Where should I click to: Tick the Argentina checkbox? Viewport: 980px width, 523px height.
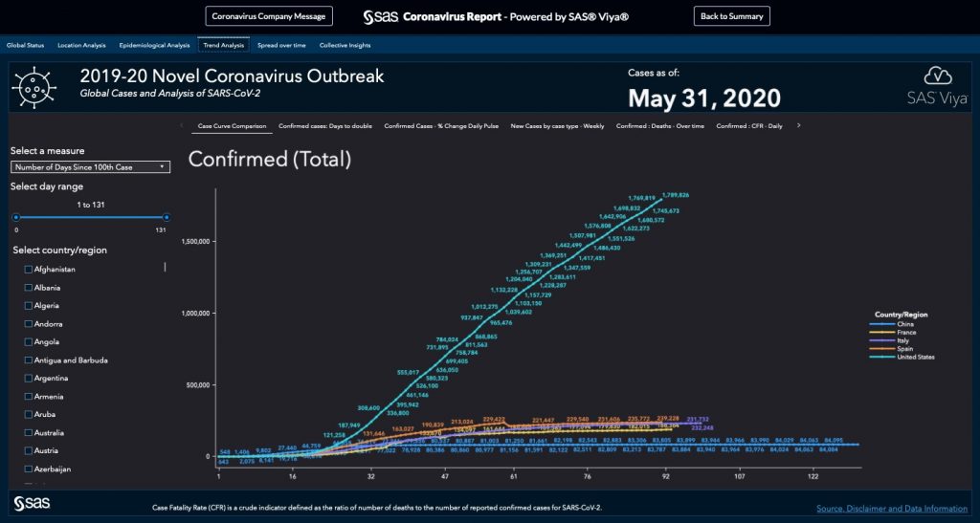[x=28, y=379]
